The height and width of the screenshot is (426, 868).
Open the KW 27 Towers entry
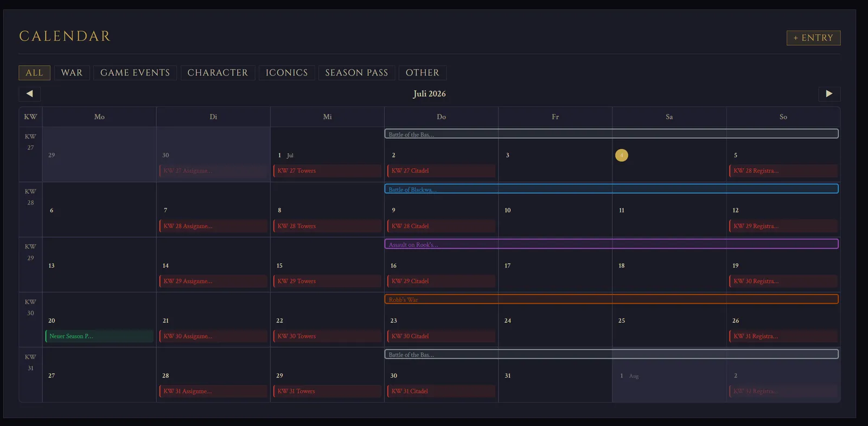tap(327, 171)
